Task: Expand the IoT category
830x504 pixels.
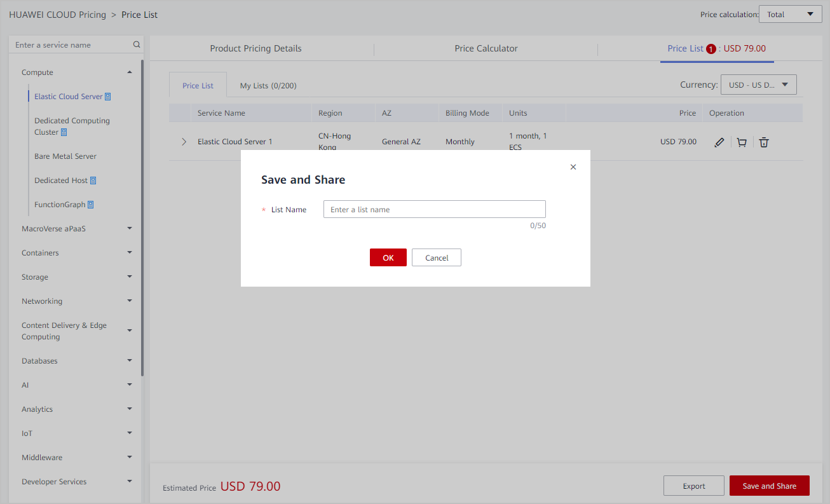Action: click(x=130, y=433)
